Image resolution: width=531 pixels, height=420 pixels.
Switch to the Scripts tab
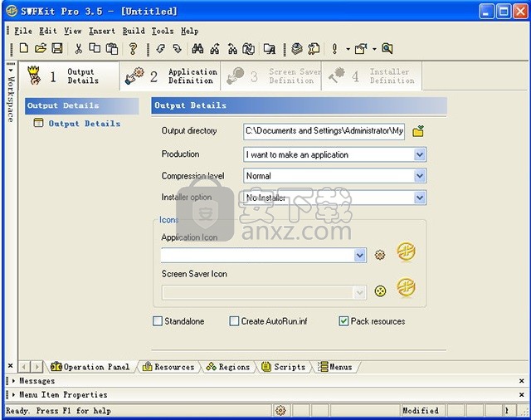pos(284,367)
